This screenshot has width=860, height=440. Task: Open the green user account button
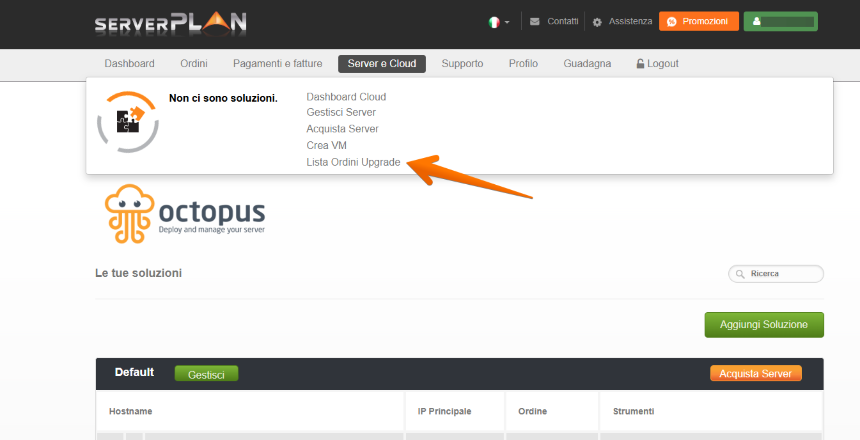coord(780,21)
